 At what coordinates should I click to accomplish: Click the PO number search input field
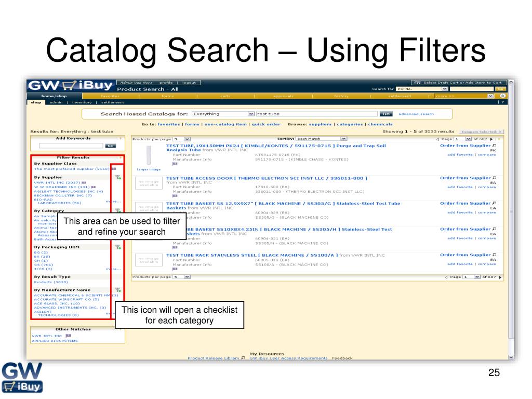472,89
